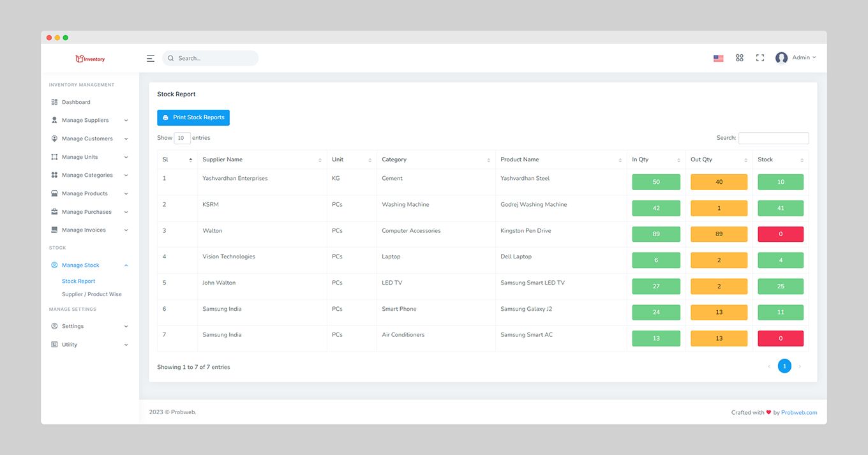Viewport: 868px width, 455px height.
Task: Sort table by Stock column
Action: point(781,160)
